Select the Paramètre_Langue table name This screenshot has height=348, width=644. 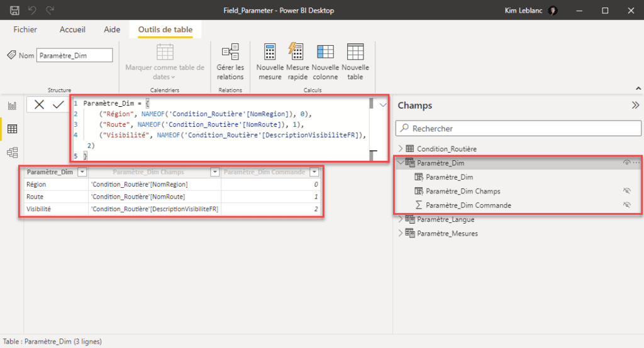[446, 220]
